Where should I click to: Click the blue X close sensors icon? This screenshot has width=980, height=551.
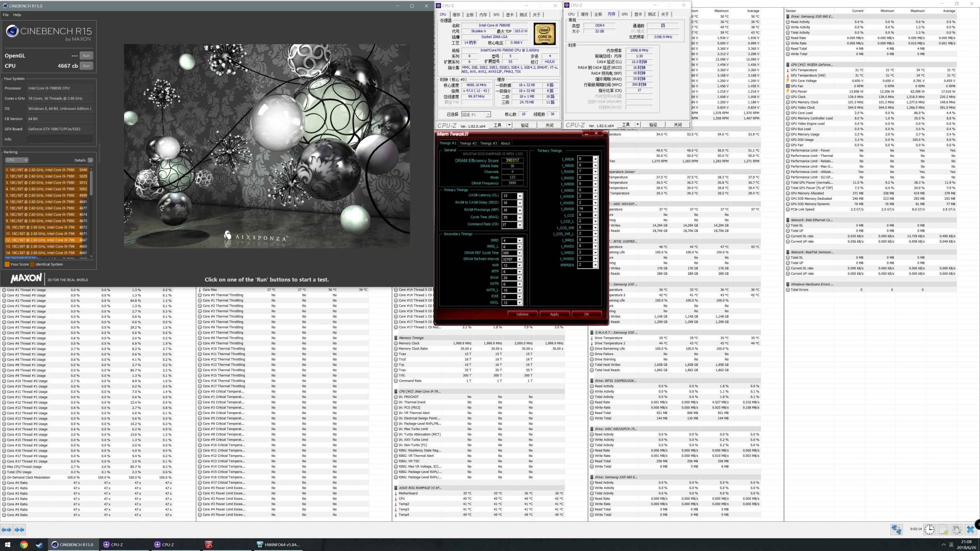[971, 529]
